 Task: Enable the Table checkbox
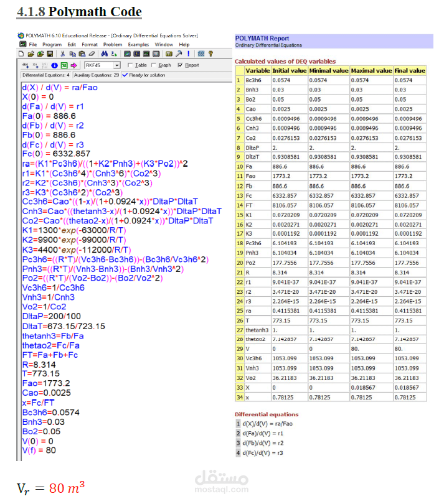(130, 65)
